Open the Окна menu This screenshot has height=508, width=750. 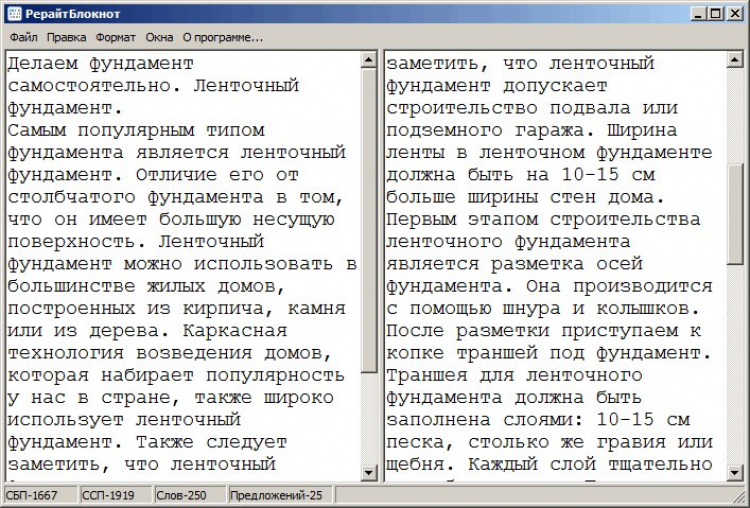[x=159, y=37]
